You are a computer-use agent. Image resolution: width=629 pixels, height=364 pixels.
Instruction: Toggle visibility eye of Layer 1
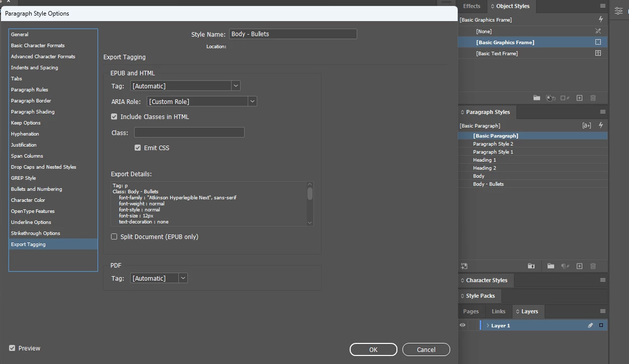(463, 325)
